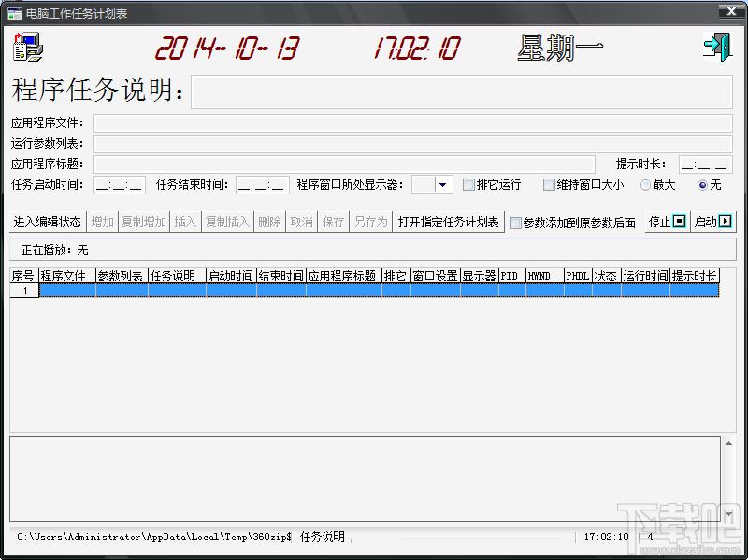Click 打开指定任务计划表 button
The width and height of the screenshot is (748, 560).
click(x=448, y=222)
